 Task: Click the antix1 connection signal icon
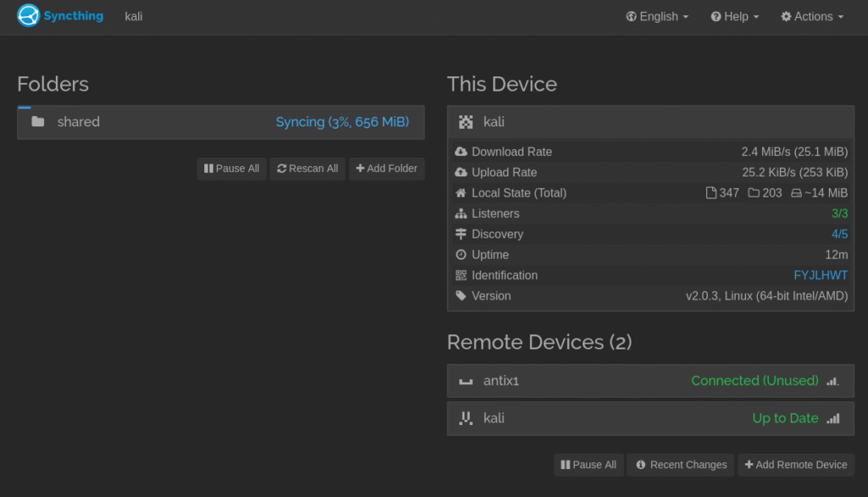click(x=833, y=381)
